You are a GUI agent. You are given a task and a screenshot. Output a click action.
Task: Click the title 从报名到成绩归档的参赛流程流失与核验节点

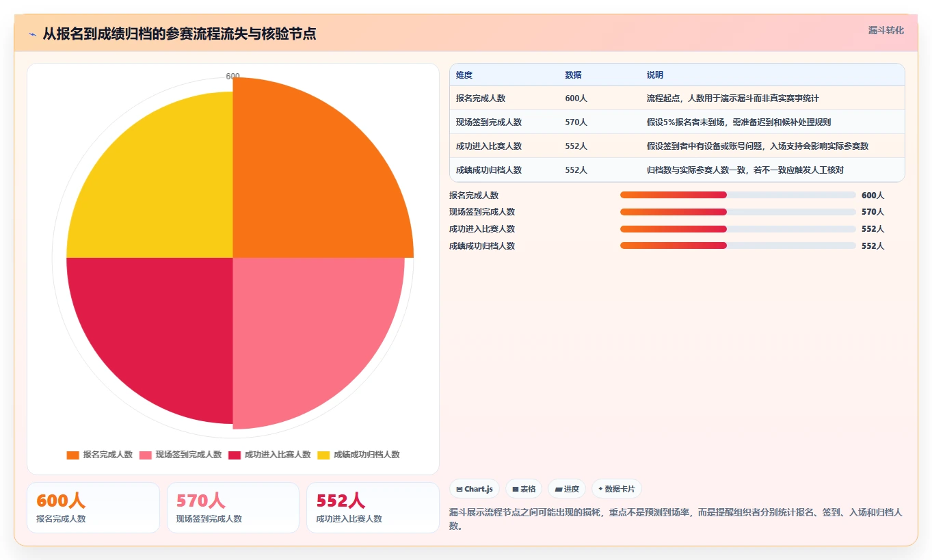pos(179,34)
